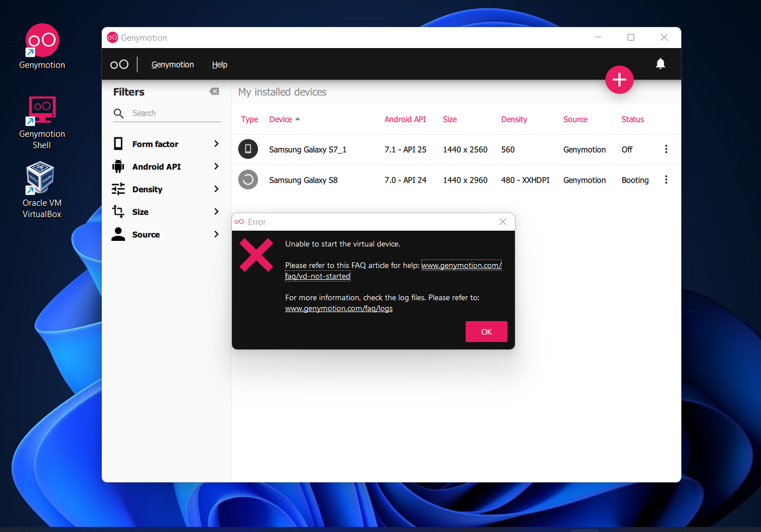This screenshot has height=532, width=761.
Task: Open the Genymotion menu
Action: tap(173, 64)
